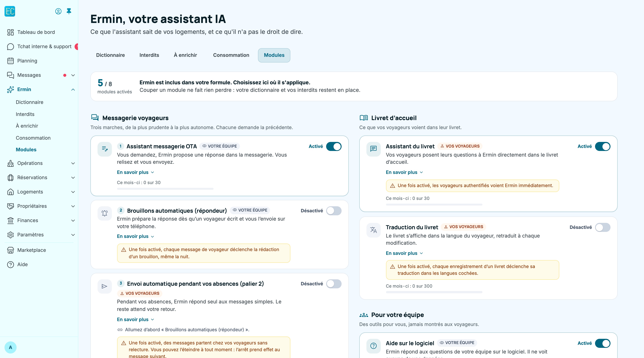The width and height of the screenshot is (644, 358).
Task: Click the Envoi automatique send arrow icon
Action: [105, 286]
